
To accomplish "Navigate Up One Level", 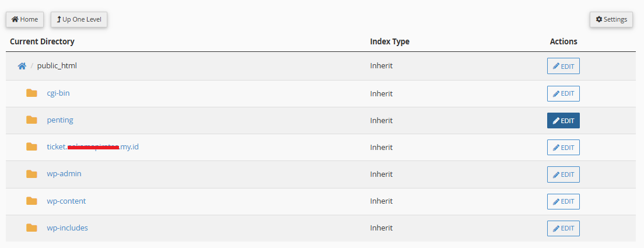I will (79, 19).
